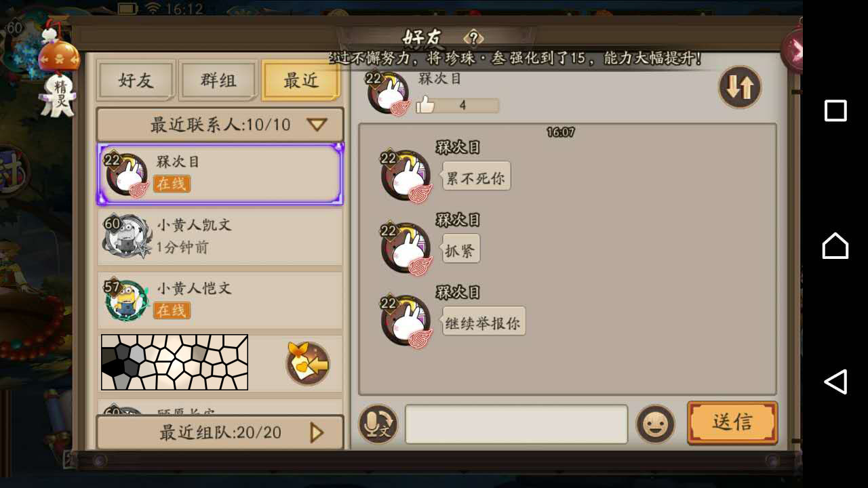Switch to the 好友 tab
Viewport: 868px width, 488px height.
pyautogui.click(x=136, y=81)
